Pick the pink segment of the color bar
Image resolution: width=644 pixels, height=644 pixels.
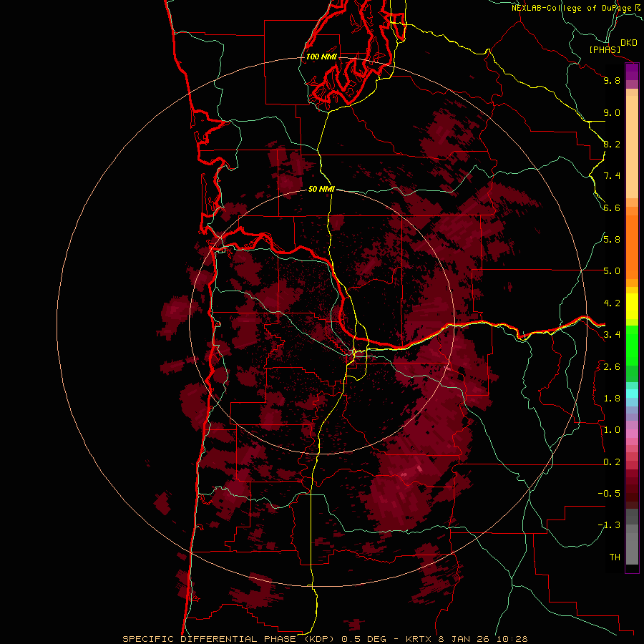tap(632, 434)
